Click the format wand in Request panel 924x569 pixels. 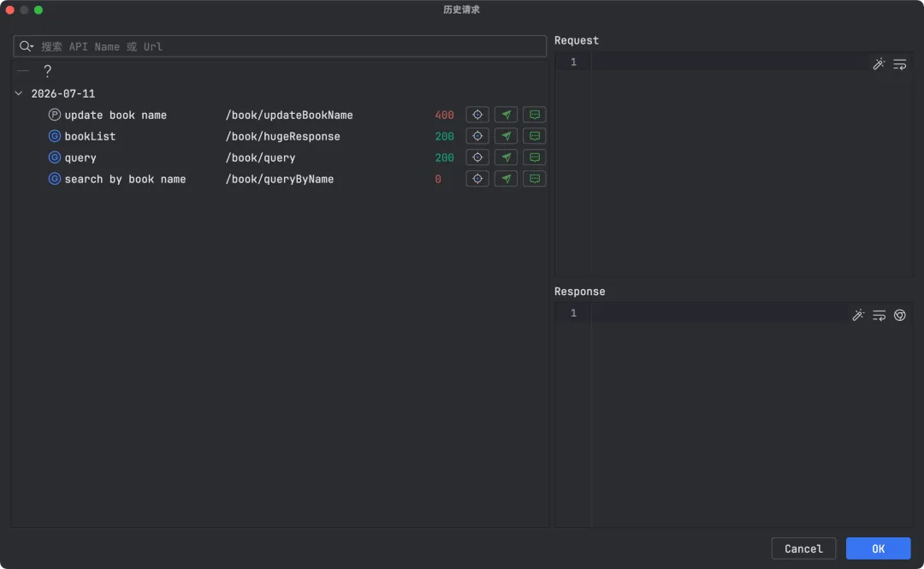(879, 64)
